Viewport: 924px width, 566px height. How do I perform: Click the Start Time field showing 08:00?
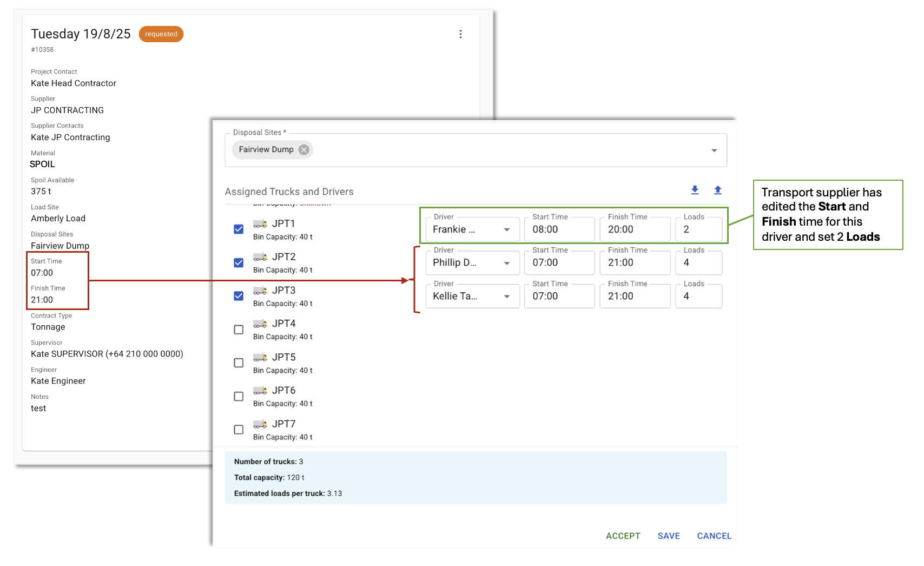[x=559, y=229]
